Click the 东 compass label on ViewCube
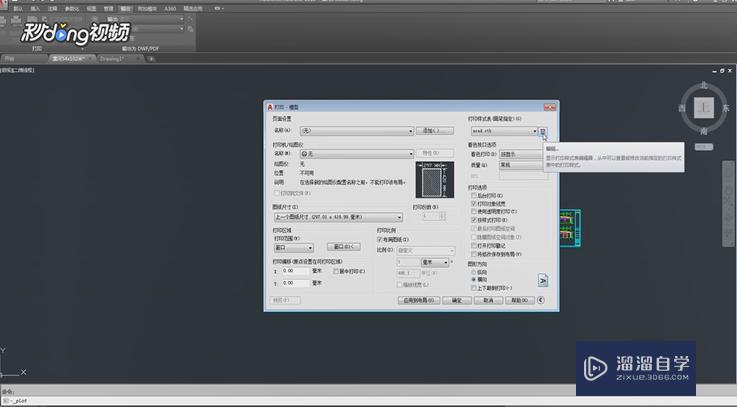Image resolution: width=737 pixels, height=407 pixels. tap(726, 108)
